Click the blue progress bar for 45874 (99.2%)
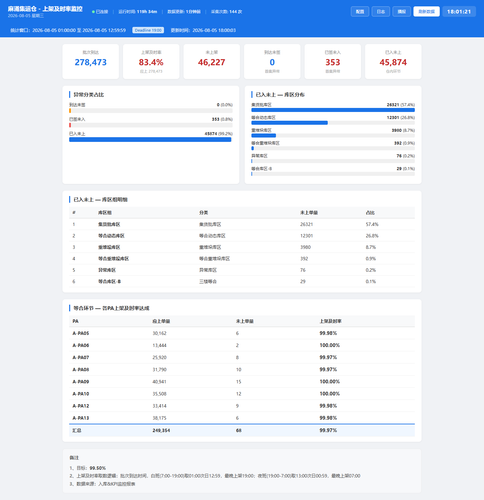 click(151, 139)
